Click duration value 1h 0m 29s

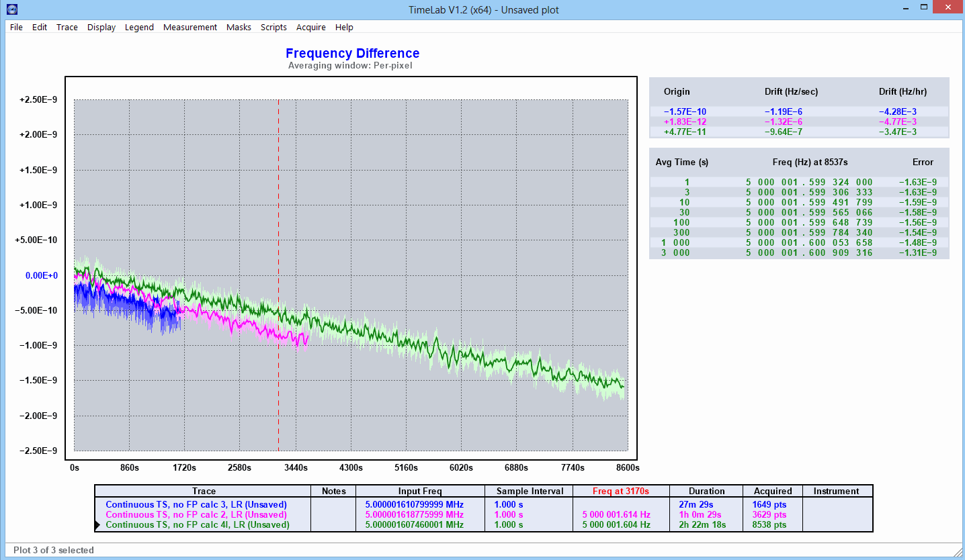700,514
